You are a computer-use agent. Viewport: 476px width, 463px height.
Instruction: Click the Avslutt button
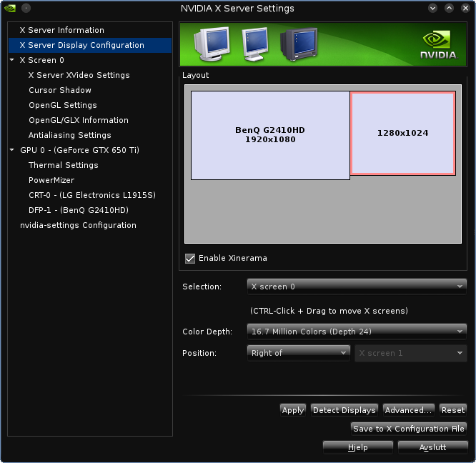[432, 447]
